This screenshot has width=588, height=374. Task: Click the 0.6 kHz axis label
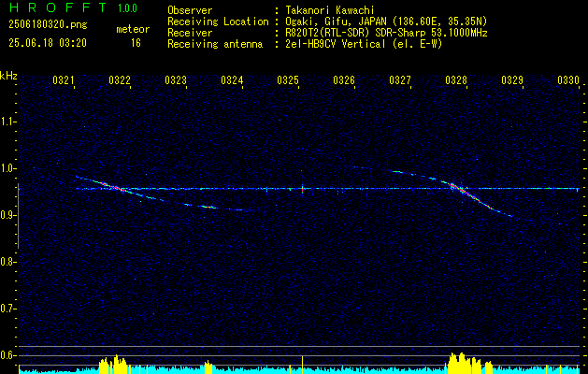pyautogui.click(x=7, y=355)
